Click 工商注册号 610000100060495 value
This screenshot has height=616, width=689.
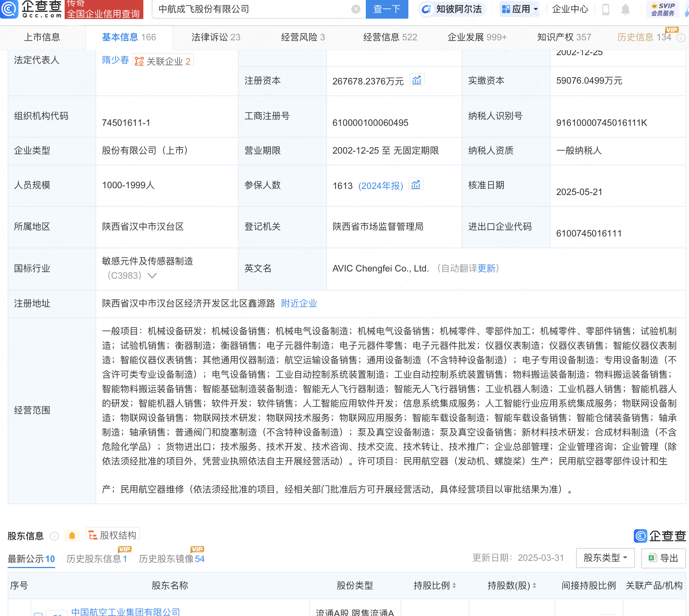tap(370, 123)
